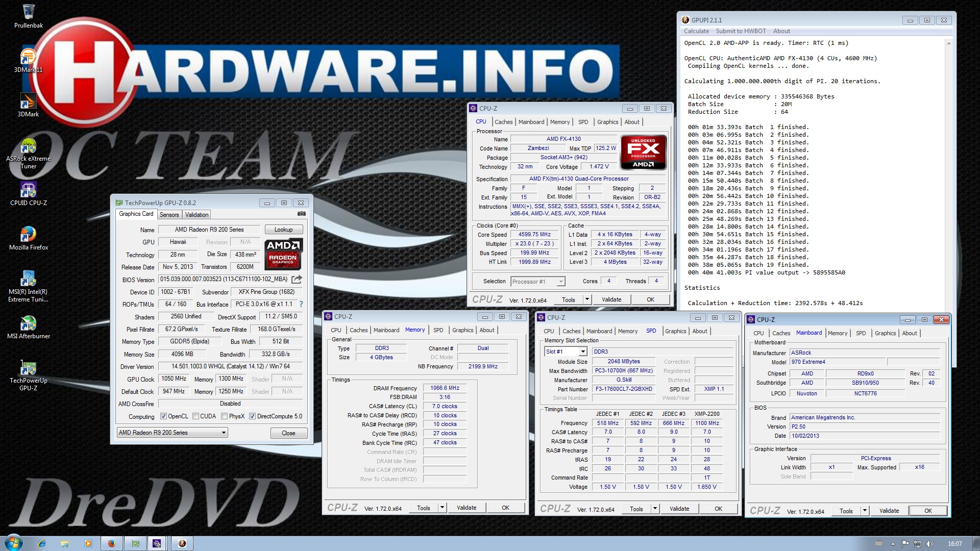This screenshot has height=551, width=980.
Task: Click the GPU Clock value 1050 MHz
Action: pos(174,379)
